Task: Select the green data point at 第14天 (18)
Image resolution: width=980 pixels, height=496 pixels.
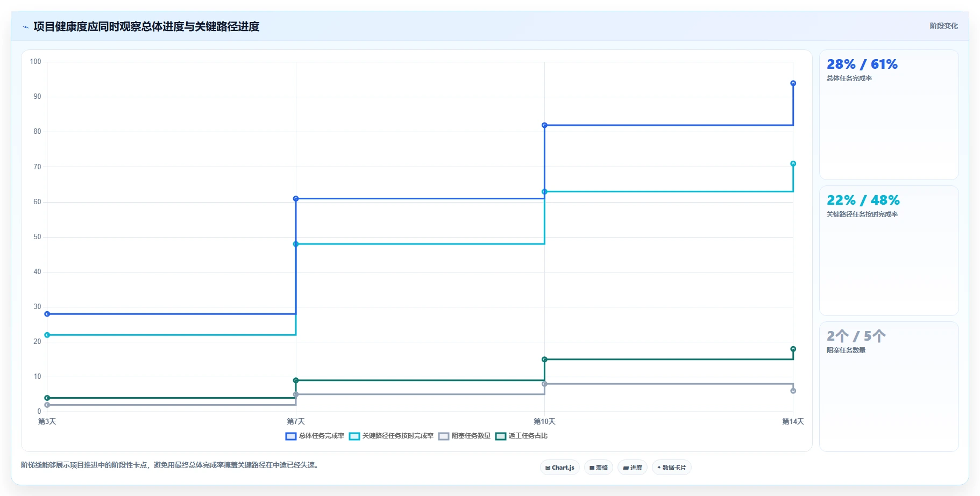Action: tap(793, 349)
